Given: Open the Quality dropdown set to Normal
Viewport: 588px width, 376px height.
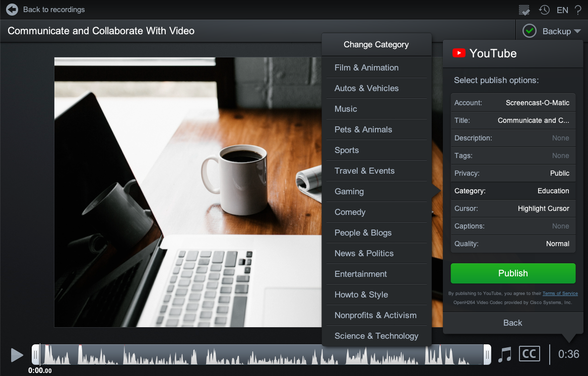Looking at the screenshot, I should [513, 244].
